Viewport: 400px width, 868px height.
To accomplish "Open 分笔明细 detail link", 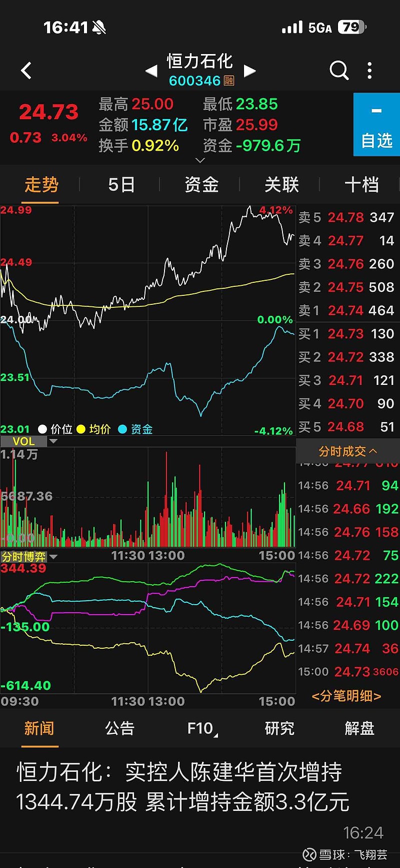I will (346, 696).
